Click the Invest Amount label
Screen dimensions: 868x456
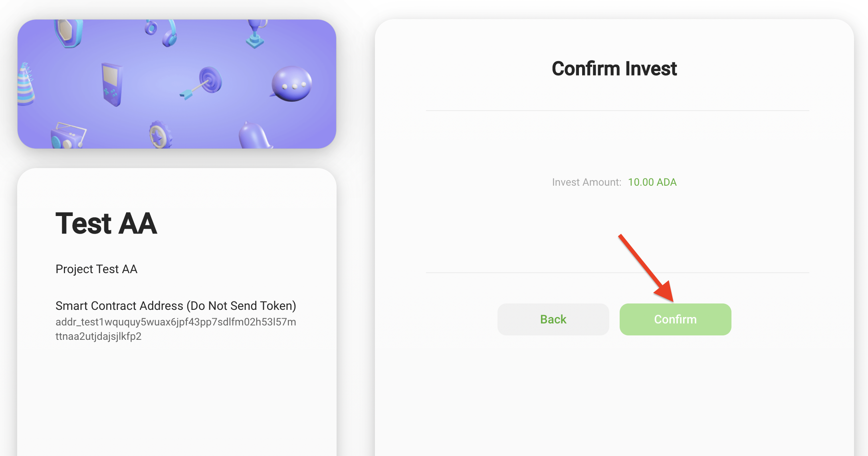coord(587,182)
